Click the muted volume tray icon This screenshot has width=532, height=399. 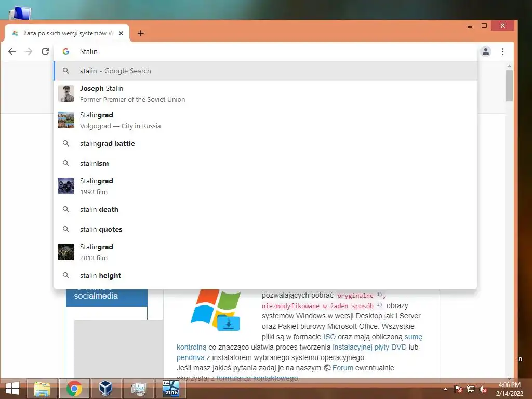coord(483,389)
